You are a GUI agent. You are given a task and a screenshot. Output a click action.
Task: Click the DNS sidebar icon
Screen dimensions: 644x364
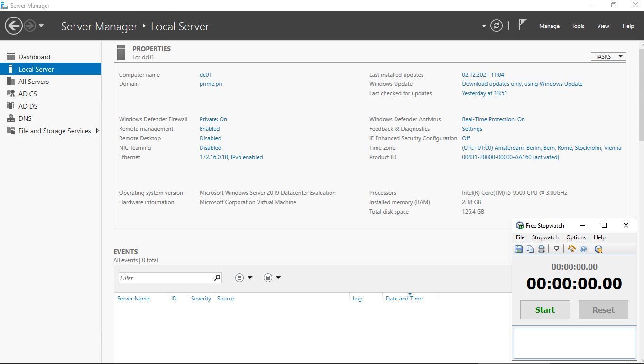point(11,118)
